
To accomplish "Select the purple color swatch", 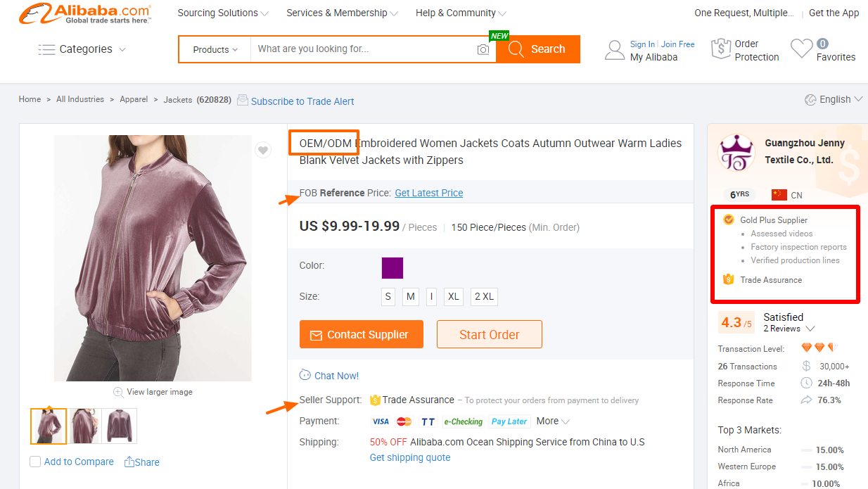I will (x=392, y=268).
